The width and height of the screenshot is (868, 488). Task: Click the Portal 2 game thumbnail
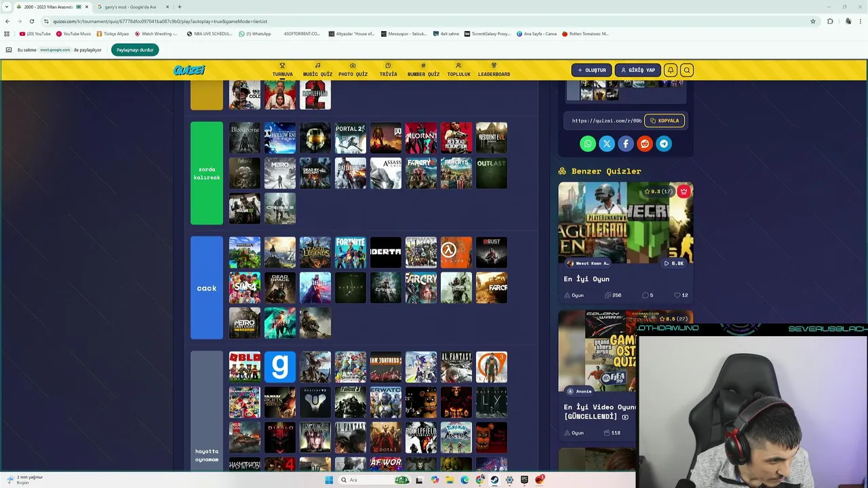coord(351,138)
